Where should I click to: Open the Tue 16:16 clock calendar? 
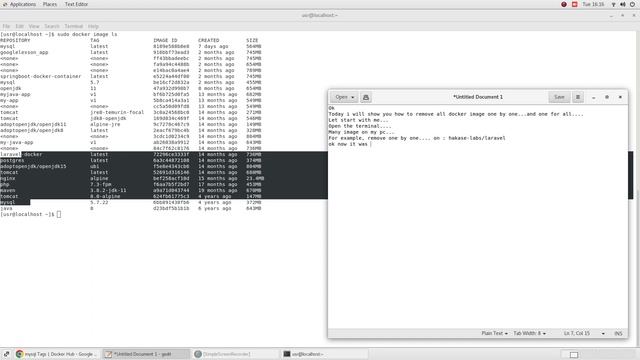coord(593,4)
